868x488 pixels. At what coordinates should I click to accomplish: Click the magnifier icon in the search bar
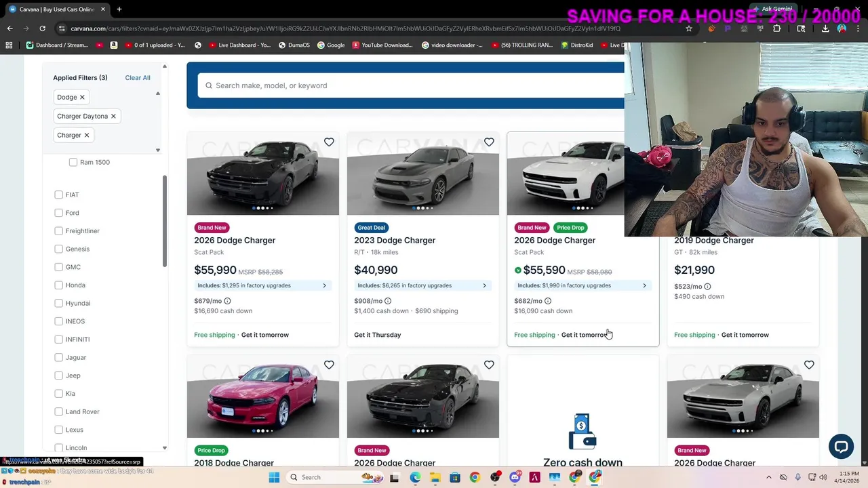tap(209, 85)
